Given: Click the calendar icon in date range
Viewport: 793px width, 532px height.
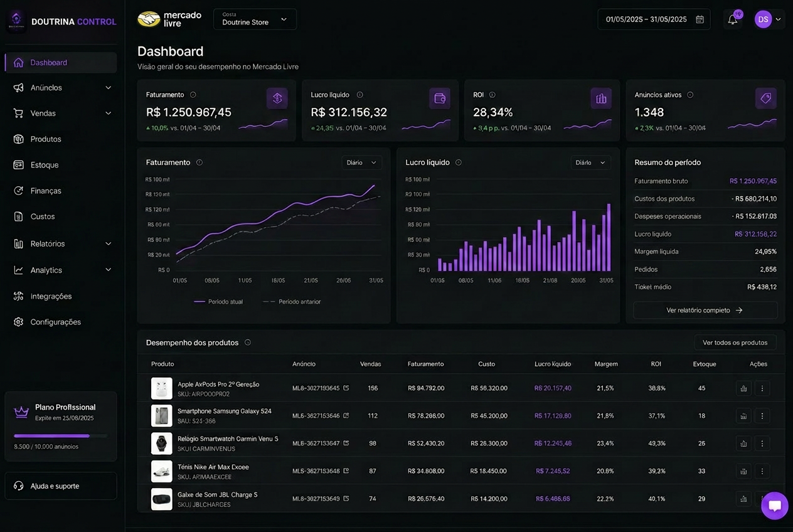Looking at the screenshot, I should [700, 19].
